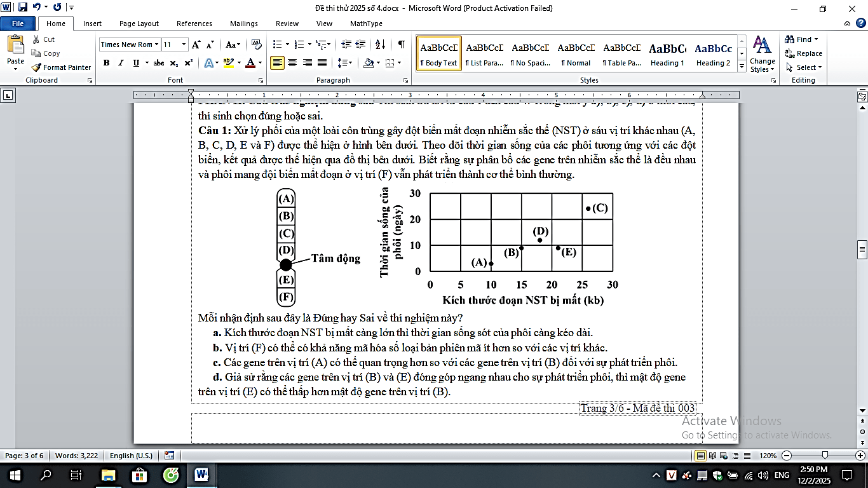Click the Format Painter tool
The height and width of the screenshot is (488, 868).
click(x=62, y=67)
